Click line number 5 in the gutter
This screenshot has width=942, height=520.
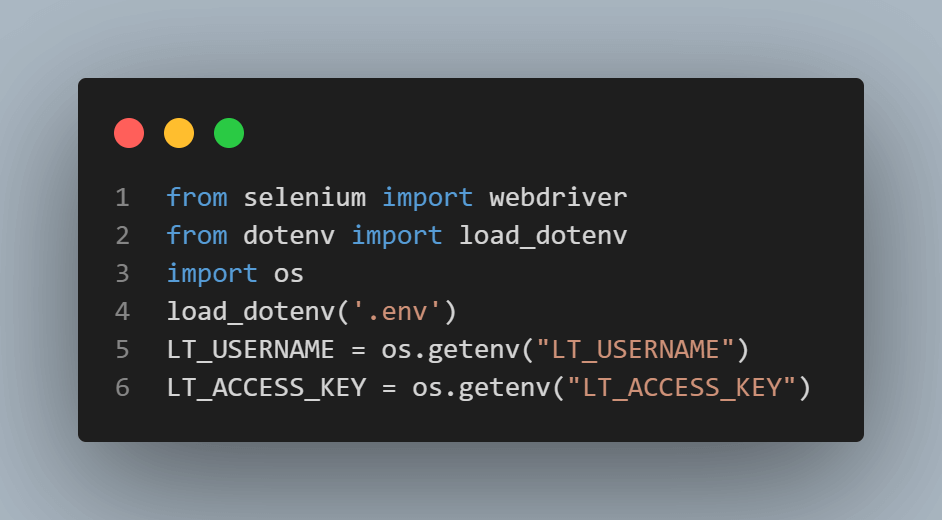click(x=122, y=350)
